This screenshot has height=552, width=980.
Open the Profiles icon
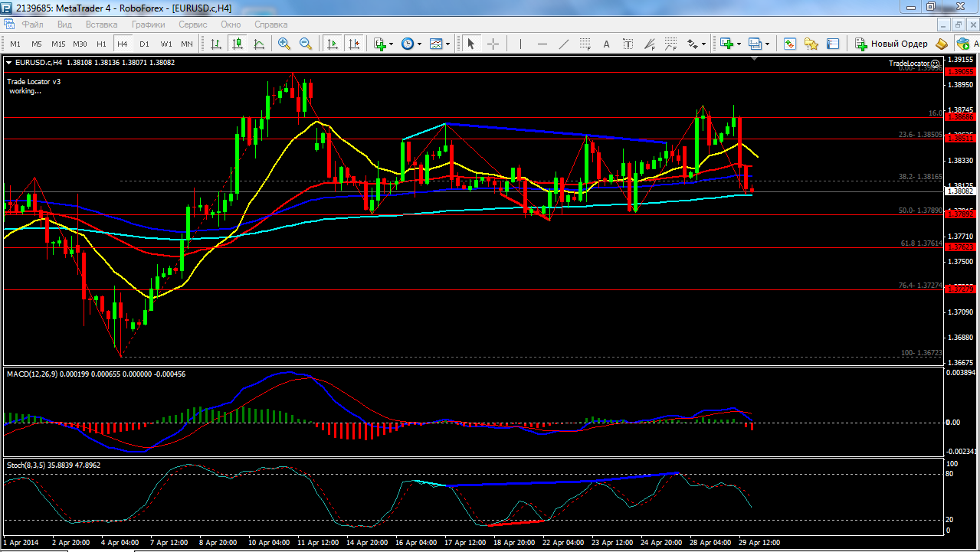[x=755, y=44]
